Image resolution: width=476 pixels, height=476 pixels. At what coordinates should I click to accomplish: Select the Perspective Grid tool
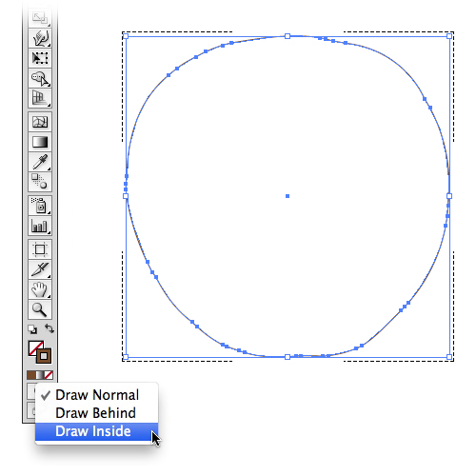coord(40,98)
